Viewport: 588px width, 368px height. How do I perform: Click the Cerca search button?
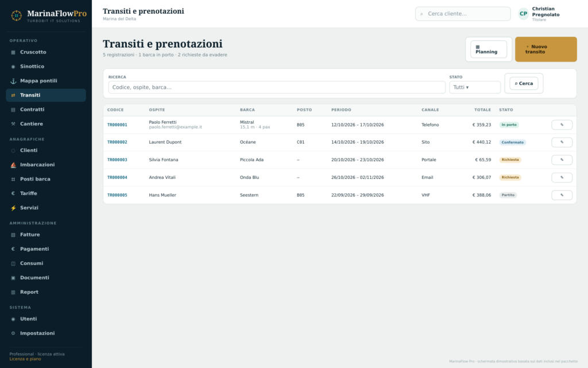click(x=524, y=83)
